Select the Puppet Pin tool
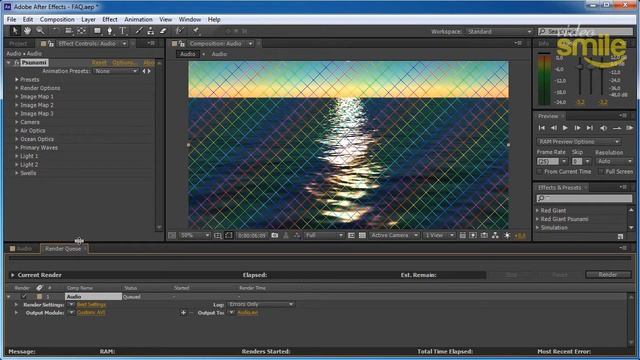The width and height of the screenshot is (640, 360). (196, 31)
